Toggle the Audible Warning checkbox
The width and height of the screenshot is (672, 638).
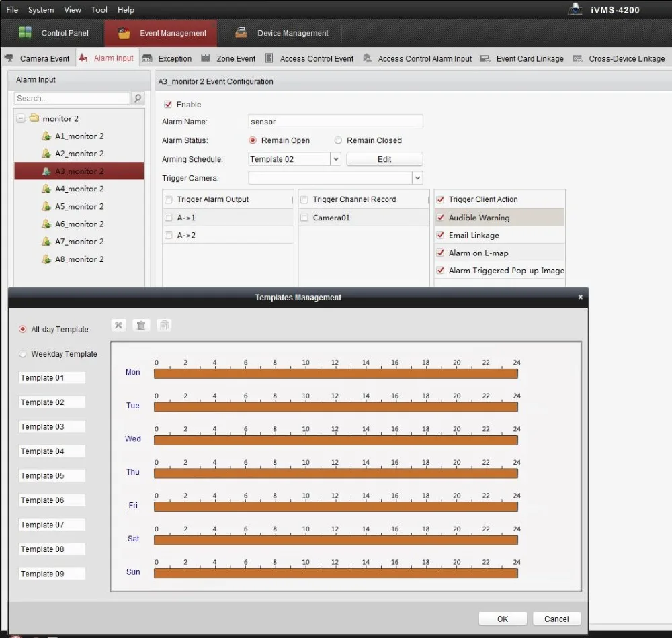coord(440,218)
